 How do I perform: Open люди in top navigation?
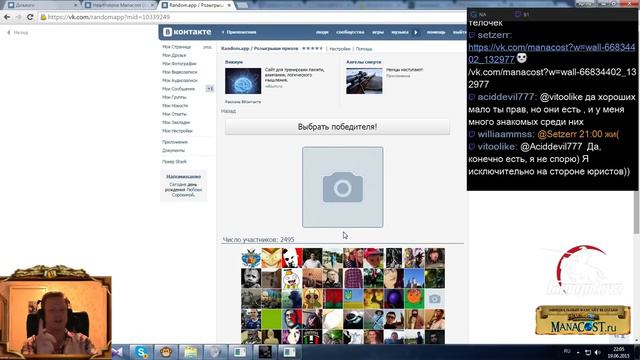pos(322,32)
